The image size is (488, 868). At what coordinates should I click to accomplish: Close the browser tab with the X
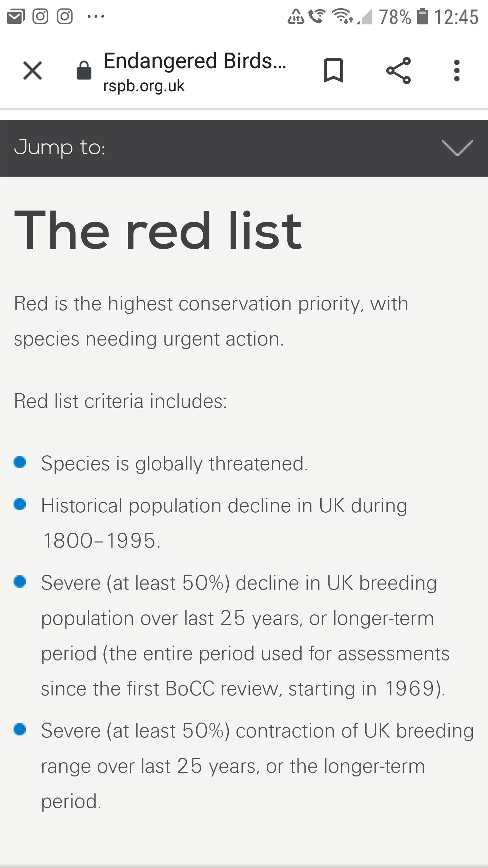tap(33, 71)
